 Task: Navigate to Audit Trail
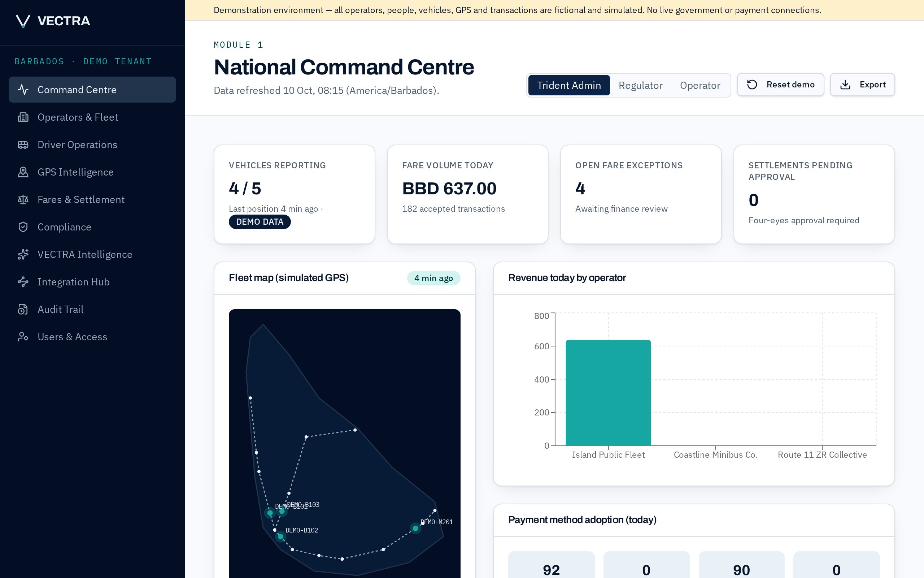(92, 309)
